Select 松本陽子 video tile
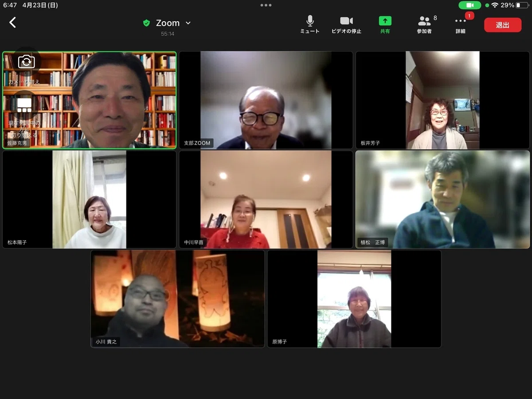The image size is (532, 399). tap(89, 199)
